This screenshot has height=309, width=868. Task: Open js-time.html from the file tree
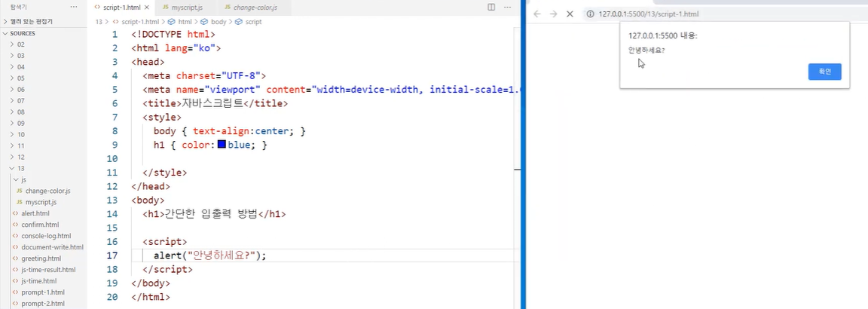[43, 281]
